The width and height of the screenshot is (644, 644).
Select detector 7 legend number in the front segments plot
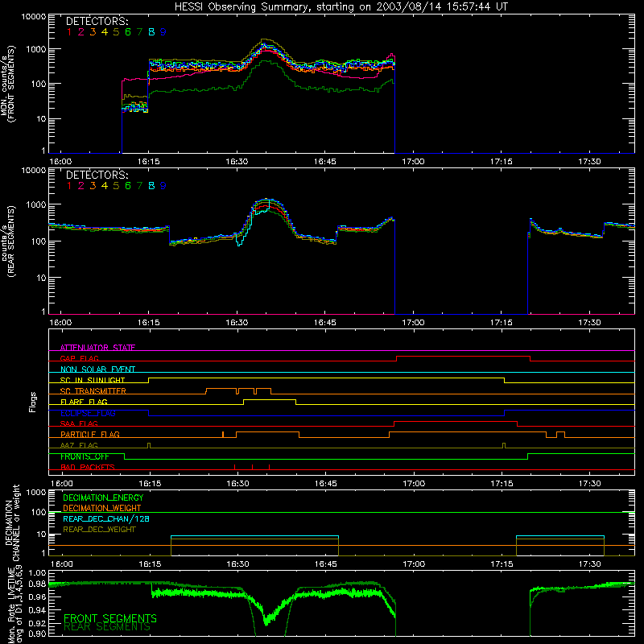(139, 32)
